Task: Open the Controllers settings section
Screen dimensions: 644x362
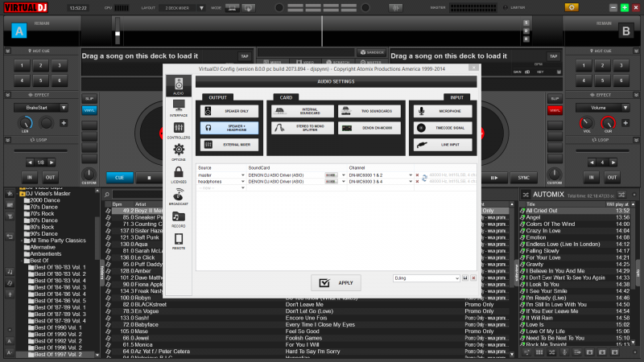Action: click(x=178, y=130)
